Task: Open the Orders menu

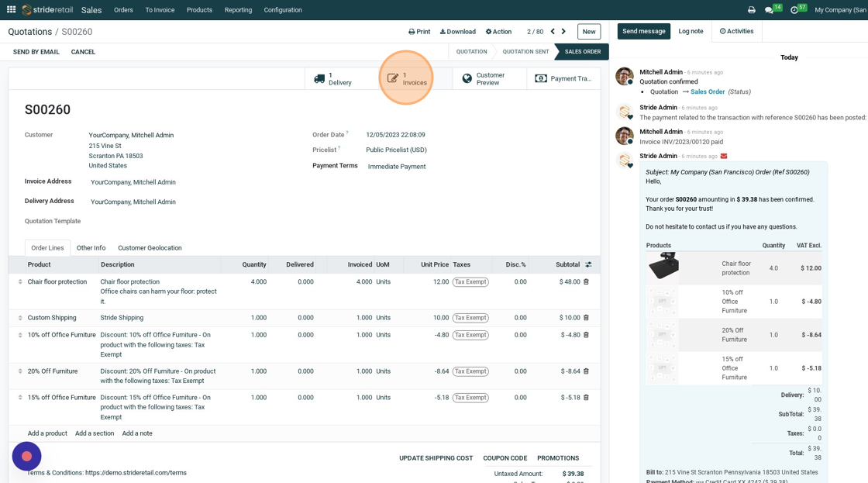Action: (123, 10)
